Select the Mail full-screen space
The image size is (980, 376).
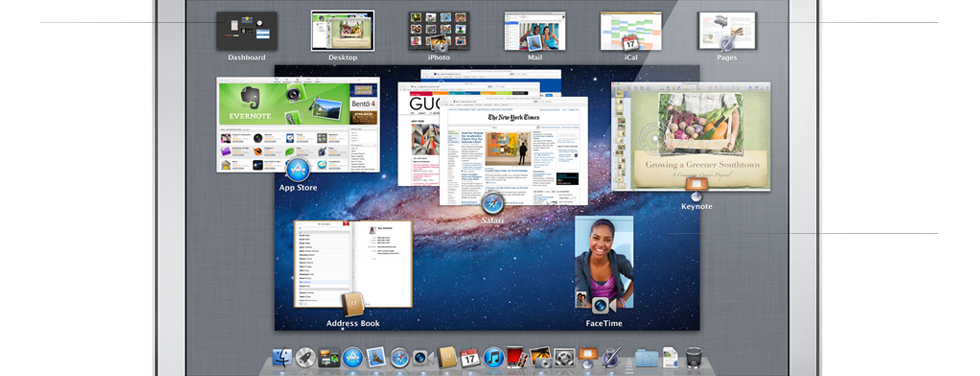click(535, 31)
